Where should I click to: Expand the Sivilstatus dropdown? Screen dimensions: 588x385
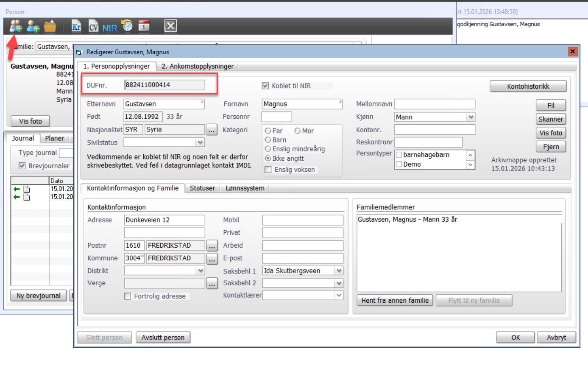[x=200, y=142]
